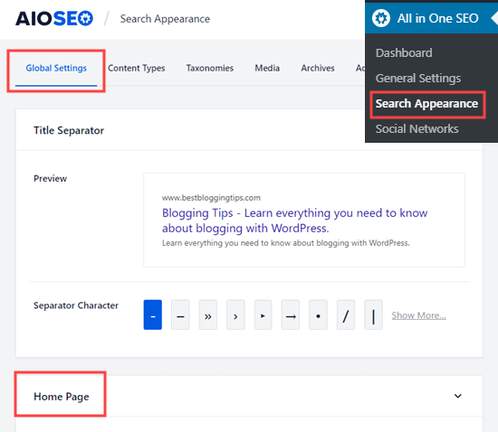Open the Global Settings tab
Image resolution: width=498 pixels, height=432 pixels.
[x=56, y=68]
